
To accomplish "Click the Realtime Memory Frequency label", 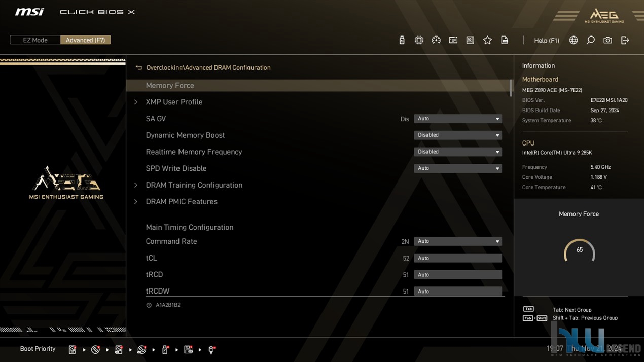I will [x=194, y=152].
